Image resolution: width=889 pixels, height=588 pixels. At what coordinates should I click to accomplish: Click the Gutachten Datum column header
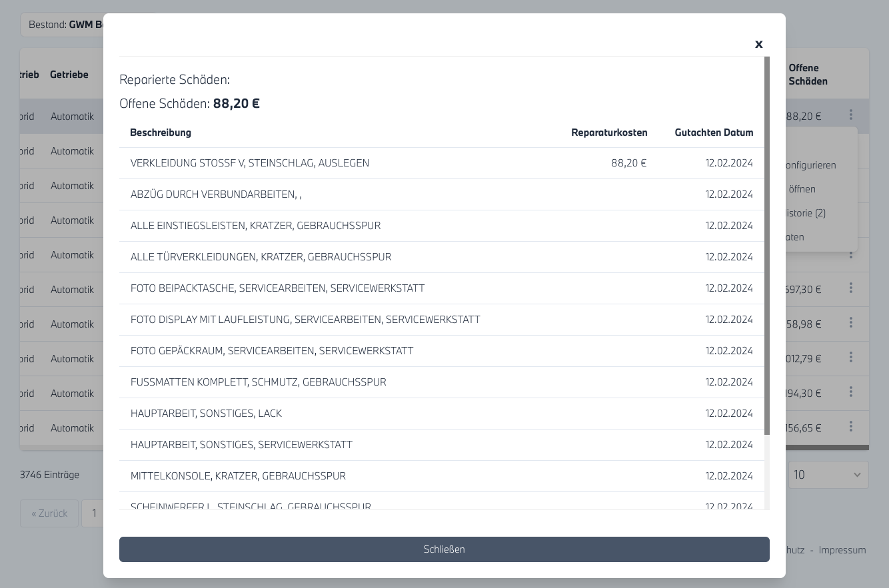pos(713,133)
